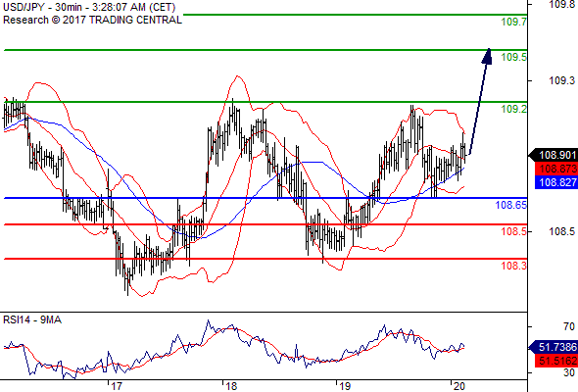Click the blue 108.827 price tag
578x392 pixels.
pyautogui.click(x=556, y=182)
